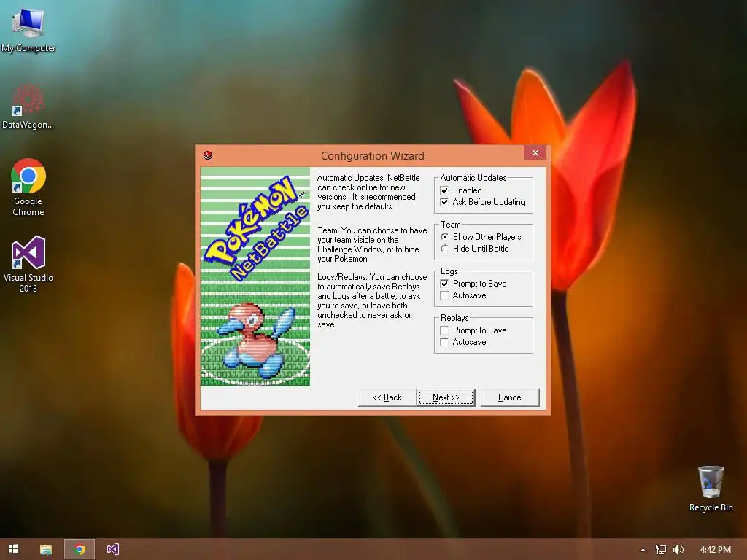Switch to Chrome in the taskbar

coord(80,550)
